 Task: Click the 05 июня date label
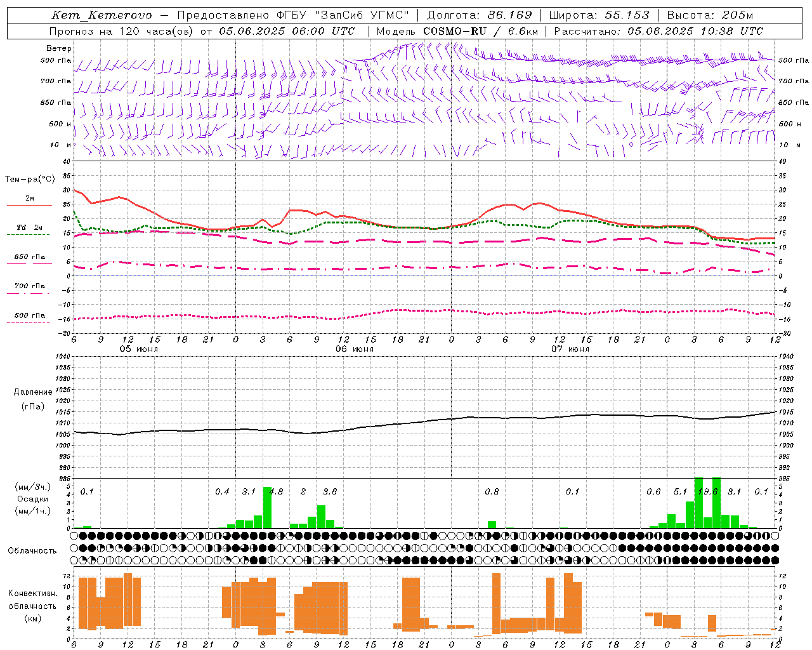(x=139, y=348)
